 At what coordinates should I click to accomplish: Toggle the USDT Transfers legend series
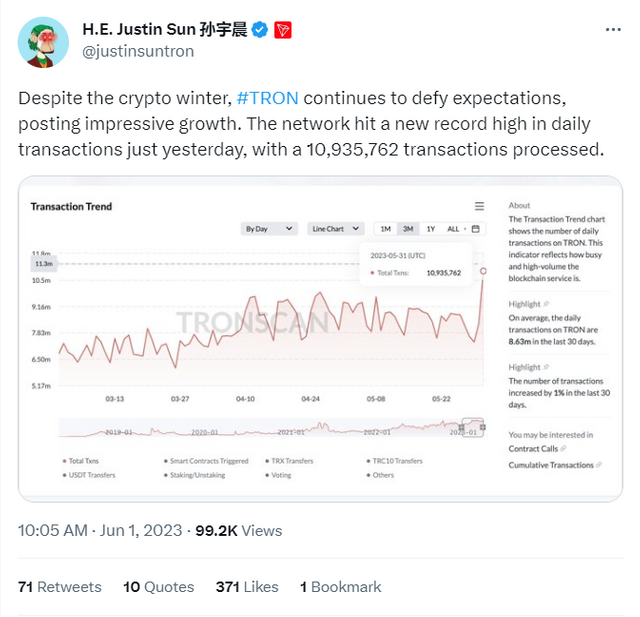[91, 475]
